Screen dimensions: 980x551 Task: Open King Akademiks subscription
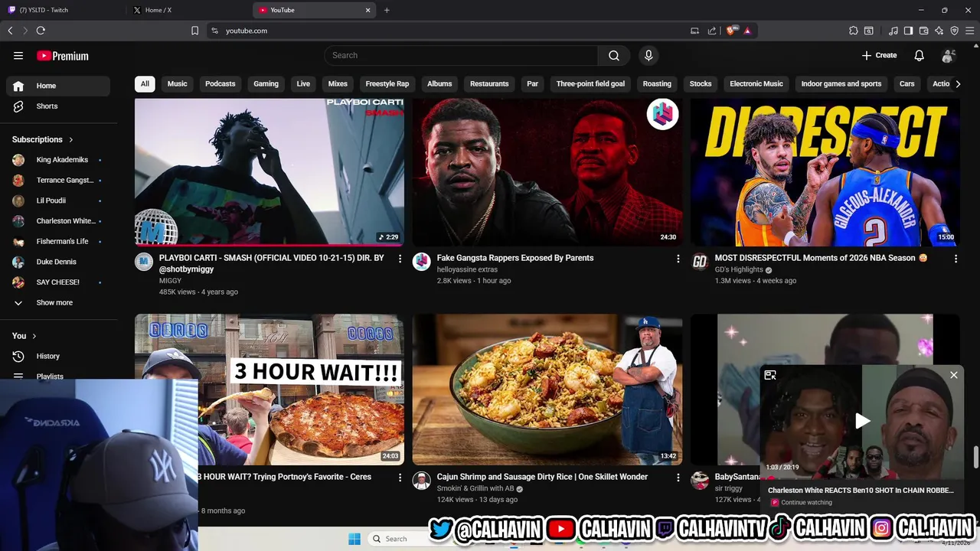58,160
